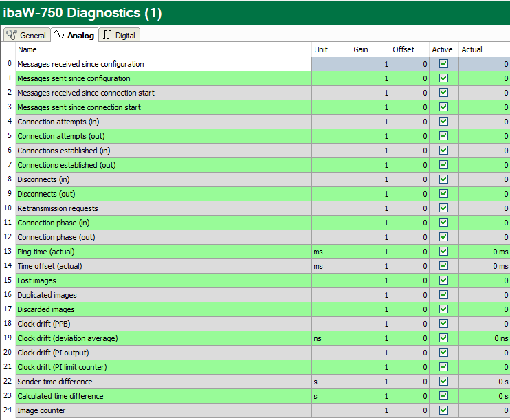
Task: Click the Offset cell for Messages received since configuration
Action: pyautogui.click(x=410, y=64)
